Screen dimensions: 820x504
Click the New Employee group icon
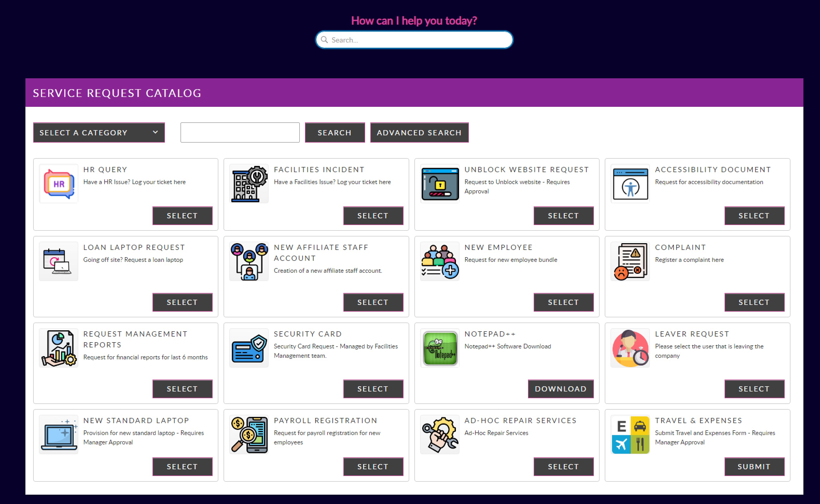(x=440, y=261)
